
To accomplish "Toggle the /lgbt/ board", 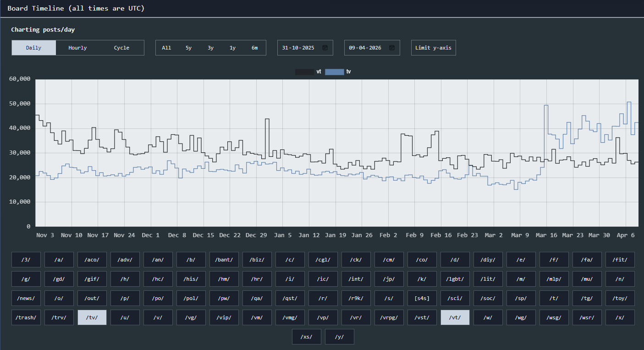I will coord(455,279).
